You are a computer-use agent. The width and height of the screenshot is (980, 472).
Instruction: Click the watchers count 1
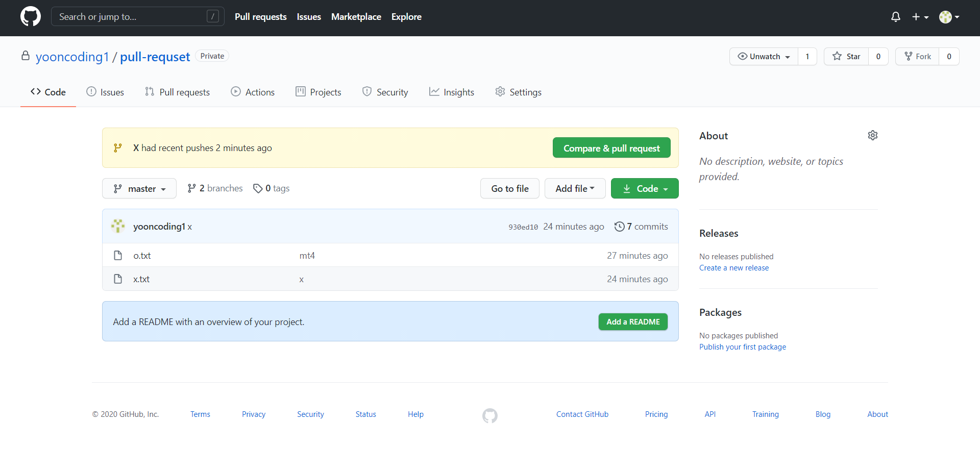click(807, 56)
